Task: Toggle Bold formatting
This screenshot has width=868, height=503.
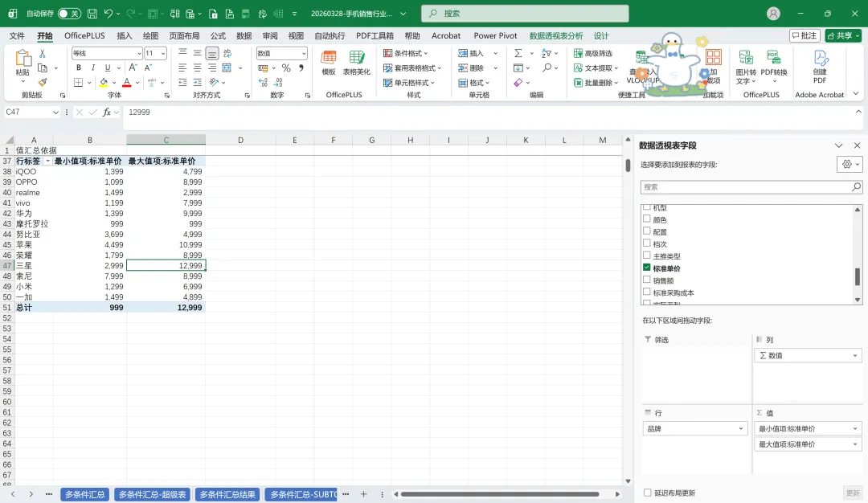Action: tap(79, 67)
